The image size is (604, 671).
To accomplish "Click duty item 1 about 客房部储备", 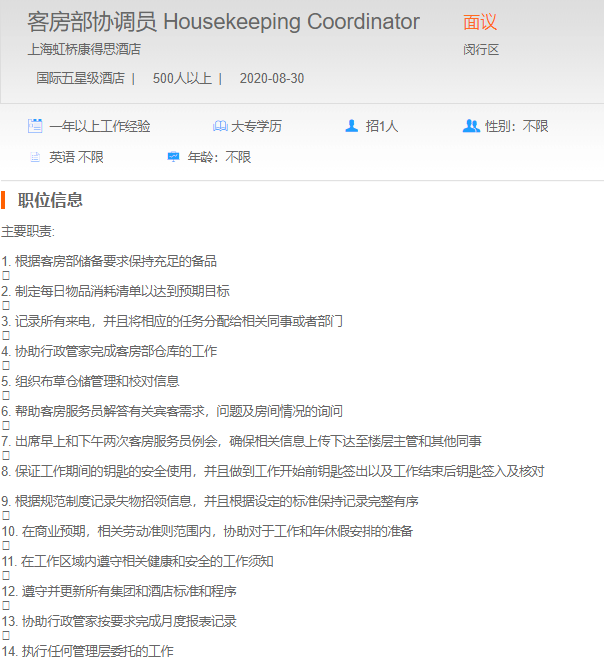I will [109, 261].
